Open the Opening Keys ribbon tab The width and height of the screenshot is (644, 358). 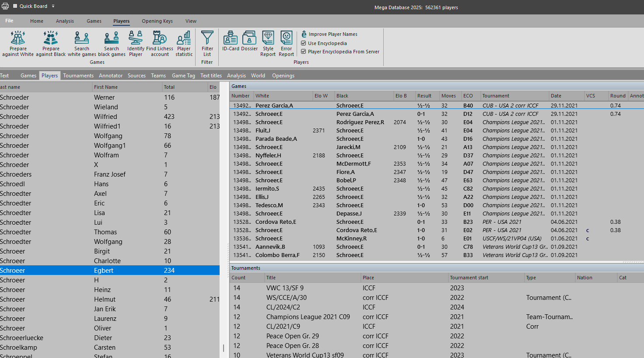(157, 21)
